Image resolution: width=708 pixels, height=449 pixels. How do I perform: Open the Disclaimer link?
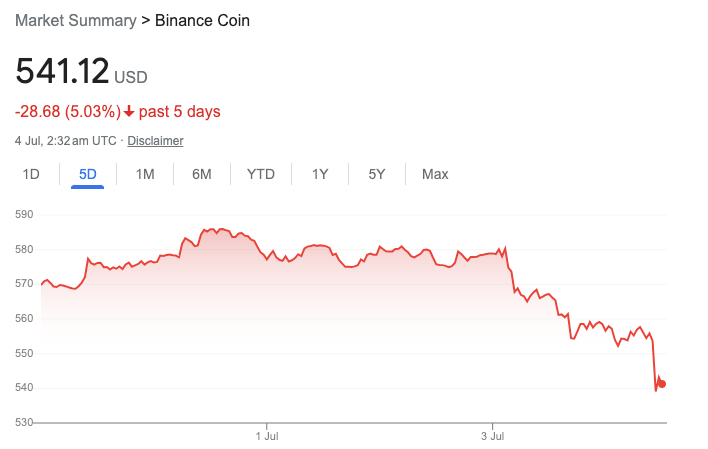pyautogui.click(x=155, y=141)
